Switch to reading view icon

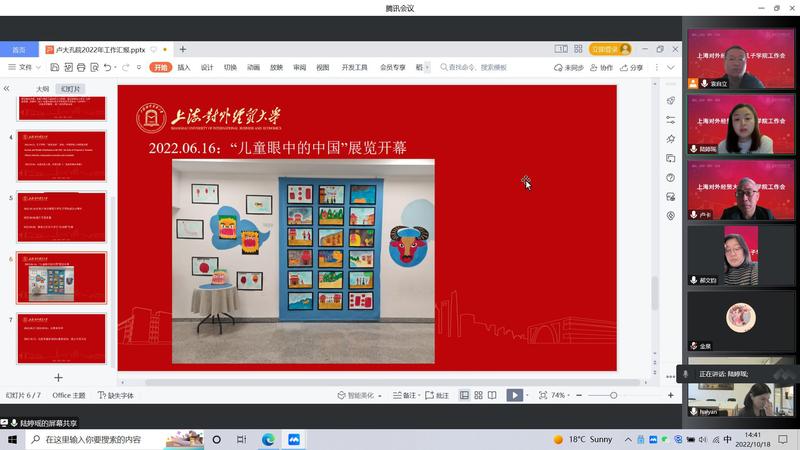click(x=492, y=395)
